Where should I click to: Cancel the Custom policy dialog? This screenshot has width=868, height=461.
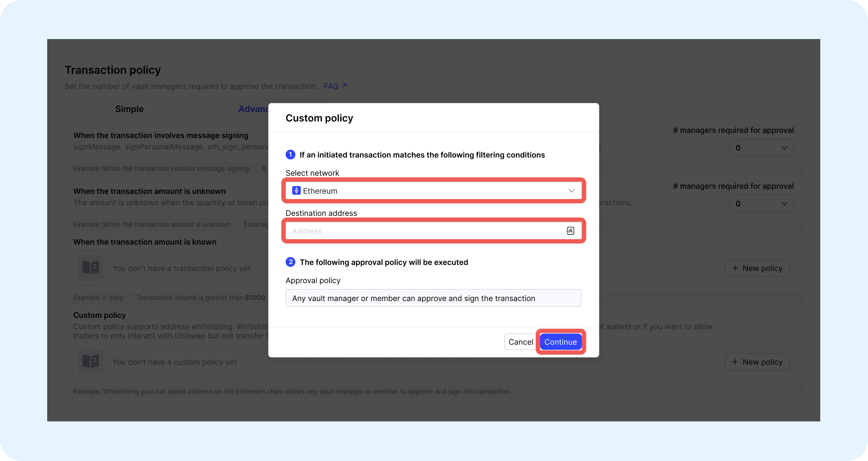point(521,341)
